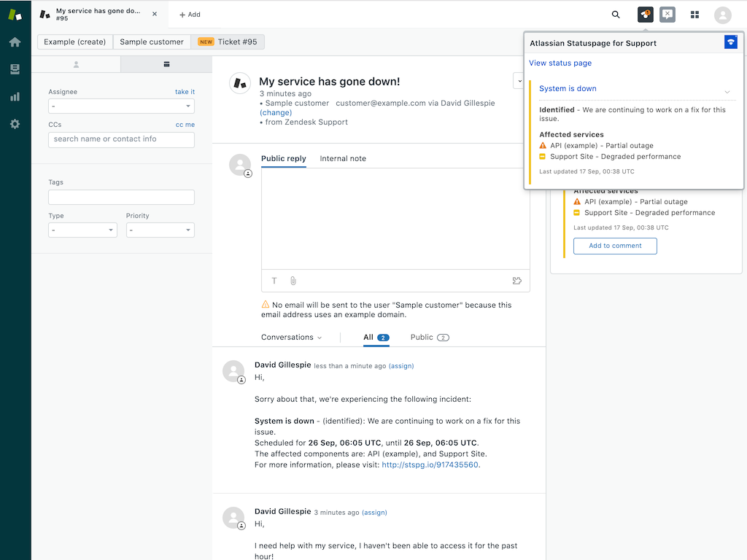Open text formatting options icon
Screen dimensions: 747x560
pyautogui.click(x=274, y=281)
